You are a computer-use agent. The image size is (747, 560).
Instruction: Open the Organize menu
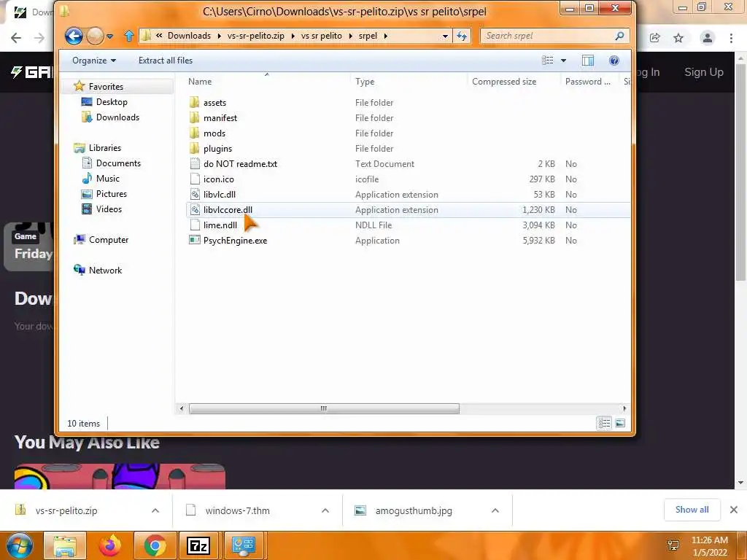coord(94,61)
